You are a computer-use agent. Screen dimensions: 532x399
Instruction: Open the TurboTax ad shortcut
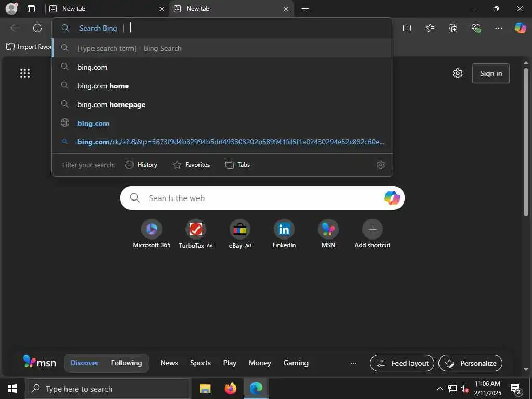pyautogui.click(x=196, y=234)
